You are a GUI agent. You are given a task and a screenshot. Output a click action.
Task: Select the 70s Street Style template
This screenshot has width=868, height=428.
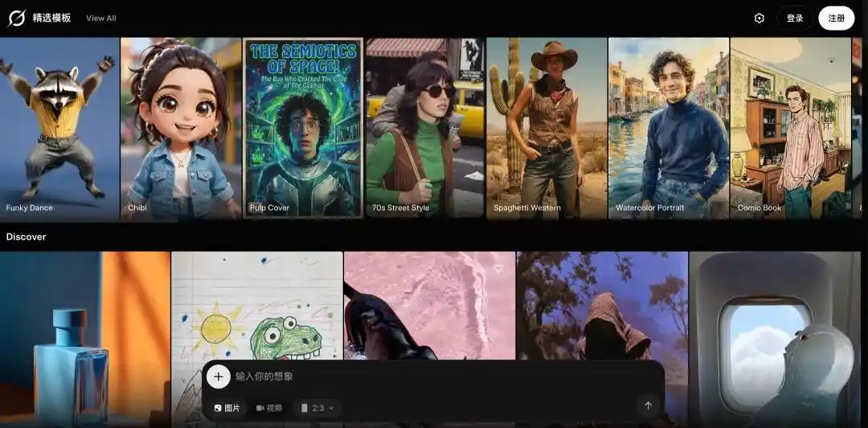(424, 129)
